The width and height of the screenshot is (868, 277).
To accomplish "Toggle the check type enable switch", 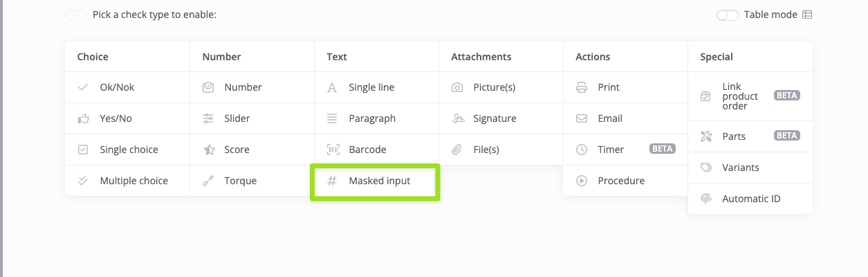I will click(76, 15).
